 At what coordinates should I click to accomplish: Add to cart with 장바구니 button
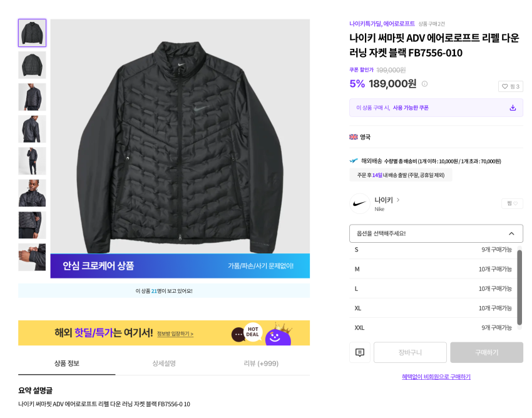410,352
